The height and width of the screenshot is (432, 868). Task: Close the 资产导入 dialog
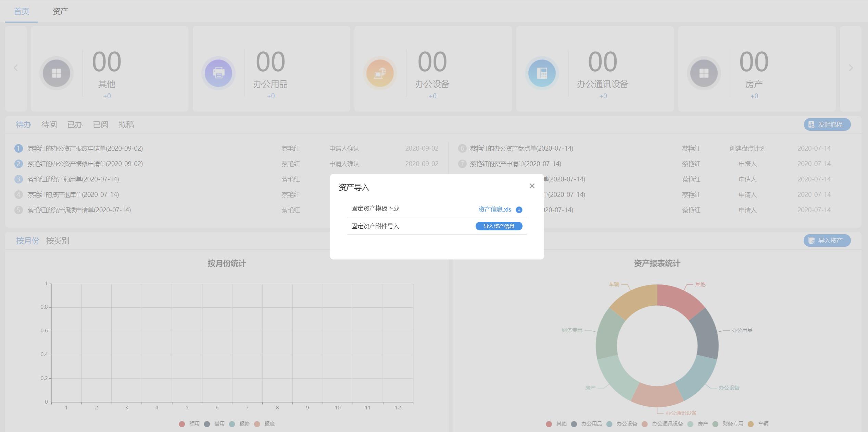point(532,186)
